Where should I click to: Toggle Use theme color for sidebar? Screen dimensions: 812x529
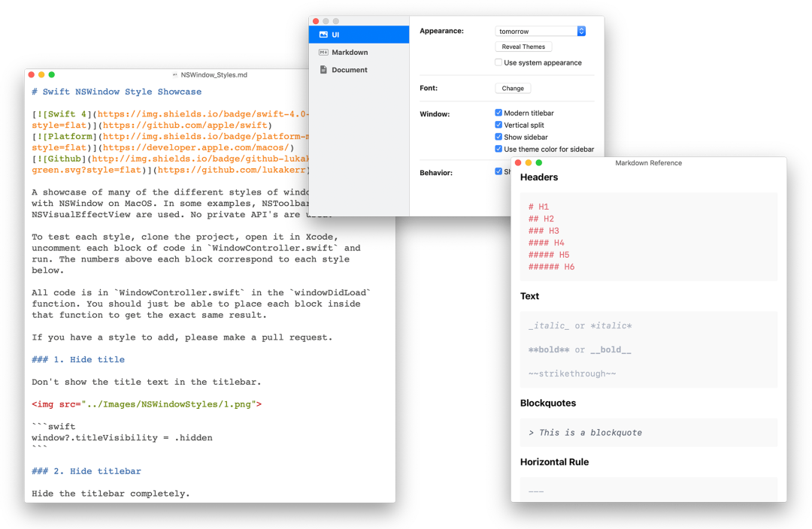pos(498,149)
